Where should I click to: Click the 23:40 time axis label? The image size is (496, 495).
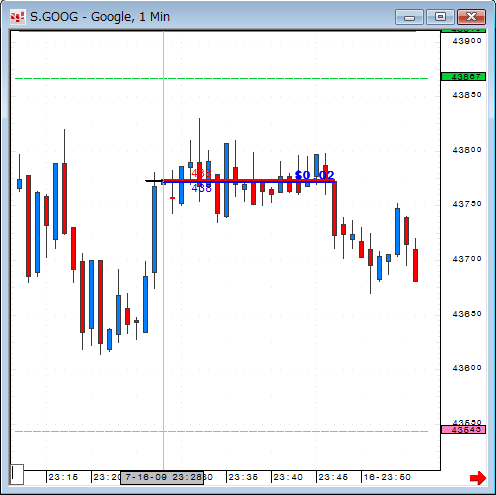(x=288, y=477)
